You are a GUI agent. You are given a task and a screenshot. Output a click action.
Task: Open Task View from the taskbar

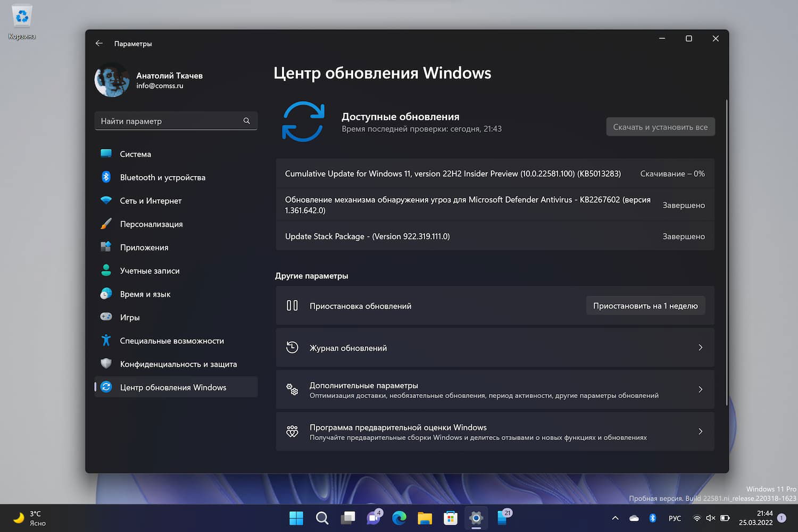pos(347,518)
